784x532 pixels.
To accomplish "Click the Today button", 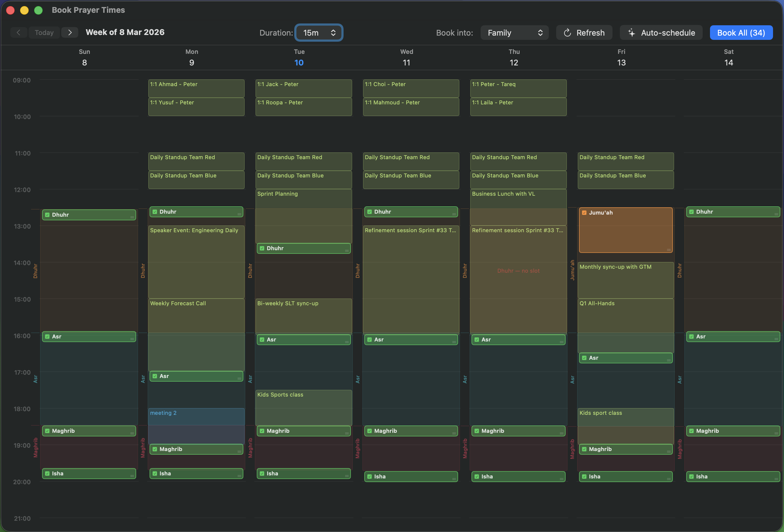I will (44, 32).
